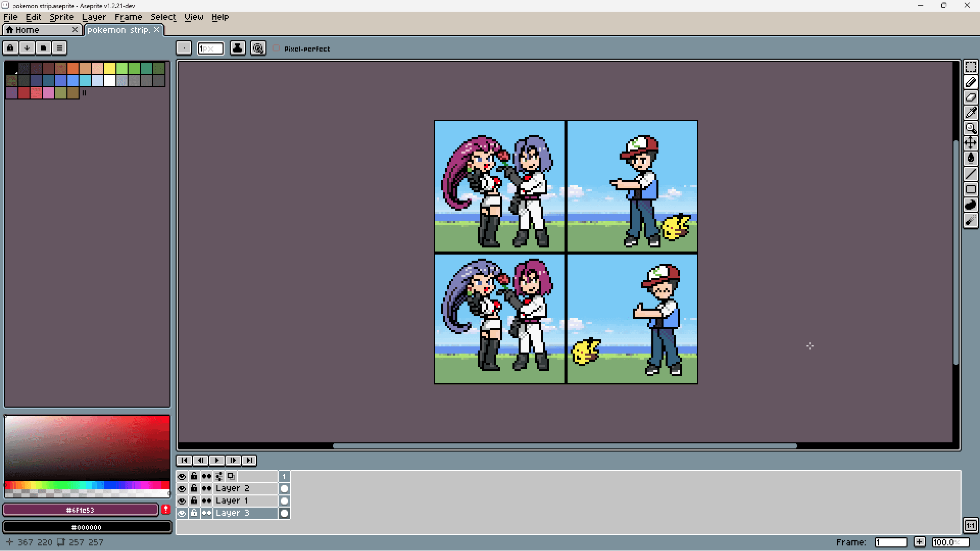Open the ink type dropdown

pyautogui.click(x=237, y=48)
